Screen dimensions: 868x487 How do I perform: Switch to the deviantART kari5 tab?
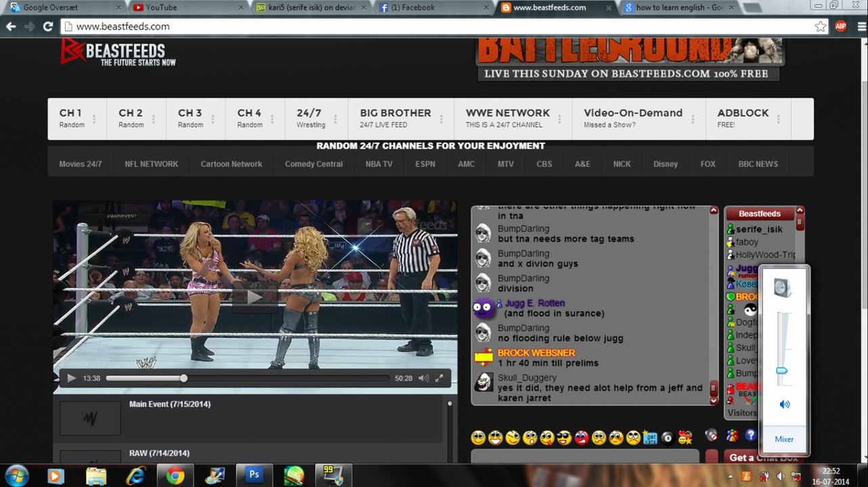click(311, 7)
